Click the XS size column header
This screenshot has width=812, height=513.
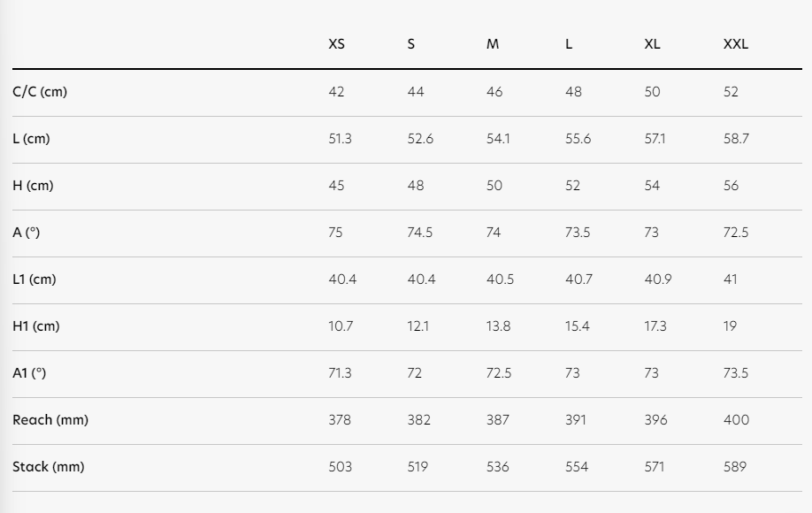pos(337,44)
